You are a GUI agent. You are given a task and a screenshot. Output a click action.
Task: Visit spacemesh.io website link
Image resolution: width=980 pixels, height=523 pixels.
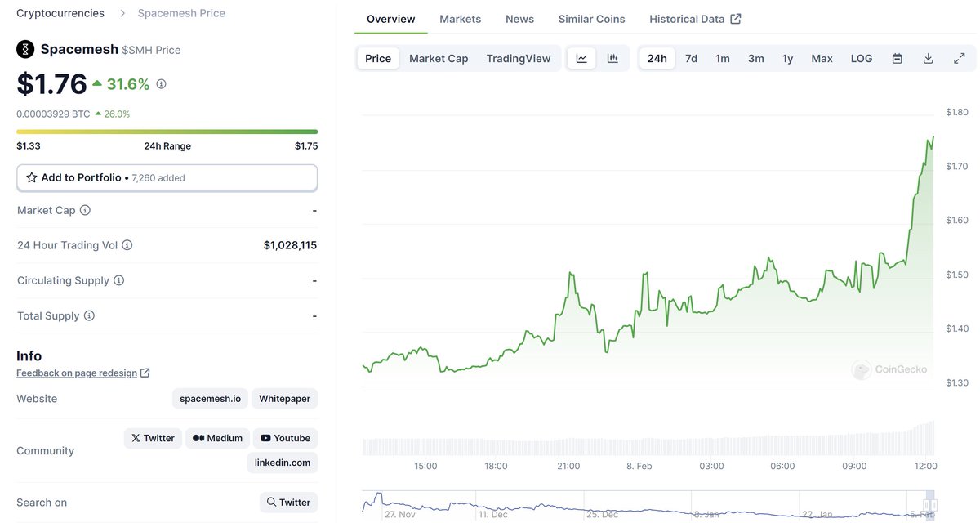click(x=211, y=399)
